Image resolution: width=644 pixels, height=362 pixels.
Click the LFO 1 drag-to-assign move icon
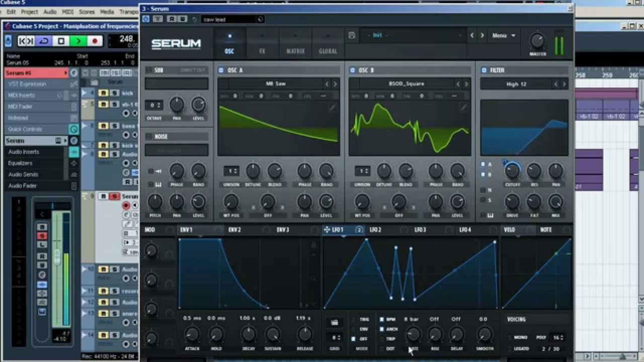(x=327, y=230)
